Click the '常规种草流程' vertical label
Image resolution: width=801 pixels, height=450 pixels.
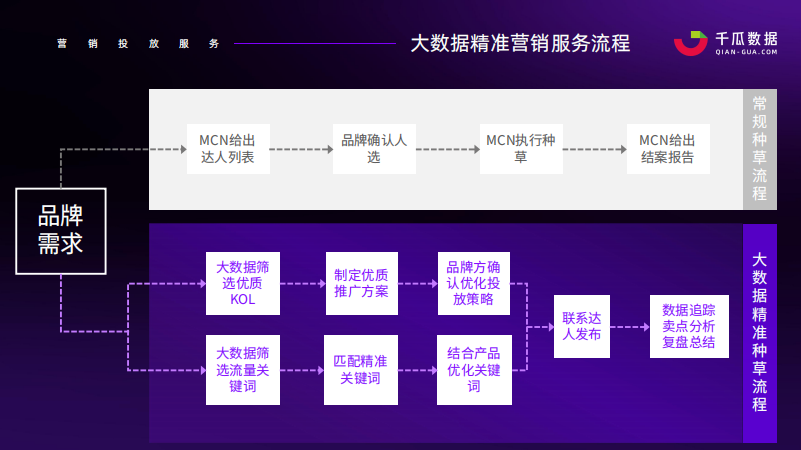(760, 149)
